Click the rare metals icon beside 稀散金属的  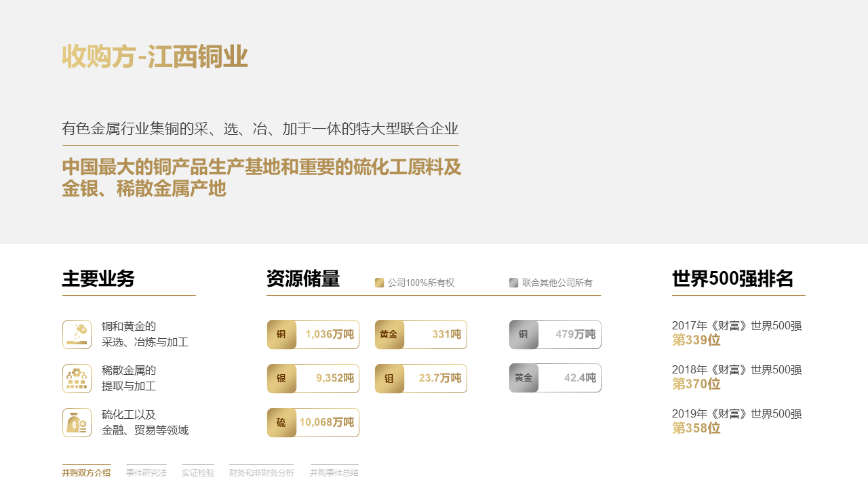pos(77,378)
